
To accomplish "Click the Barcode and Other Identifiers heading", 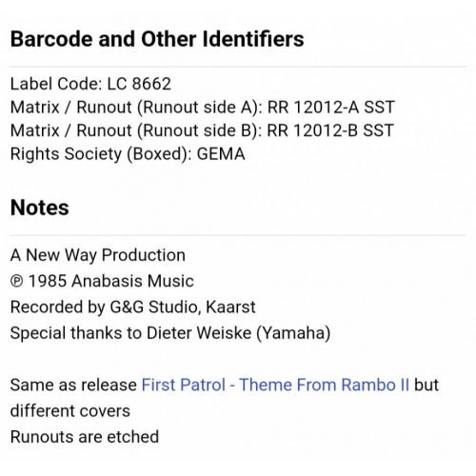I will [x=157, y=39].
